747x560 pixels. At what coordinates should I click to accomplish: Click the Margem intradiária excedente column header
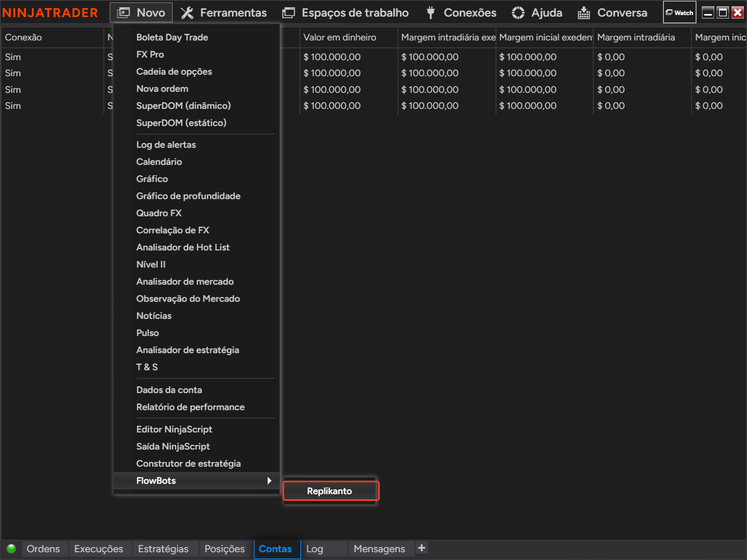click(447, 37)
